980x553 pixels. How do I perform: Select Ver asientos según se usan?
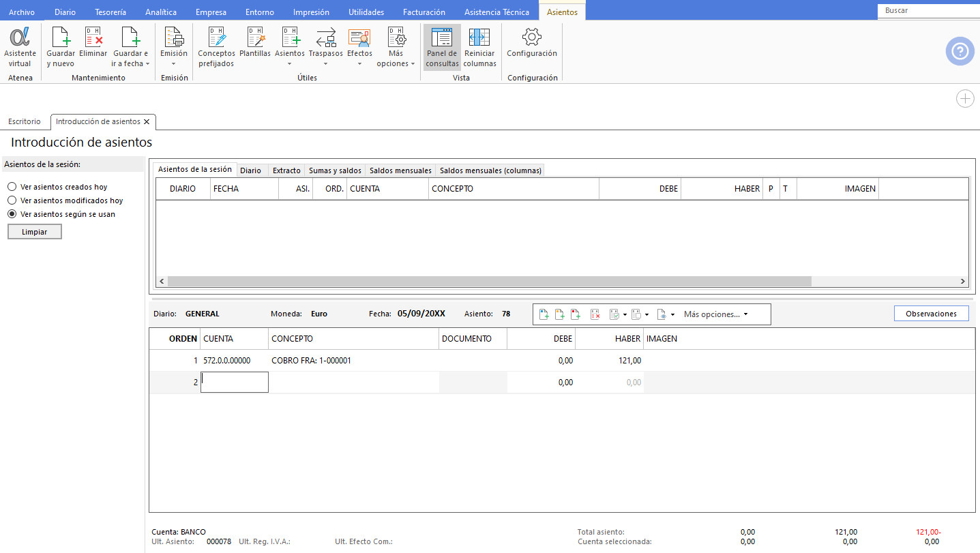point(12,214)
